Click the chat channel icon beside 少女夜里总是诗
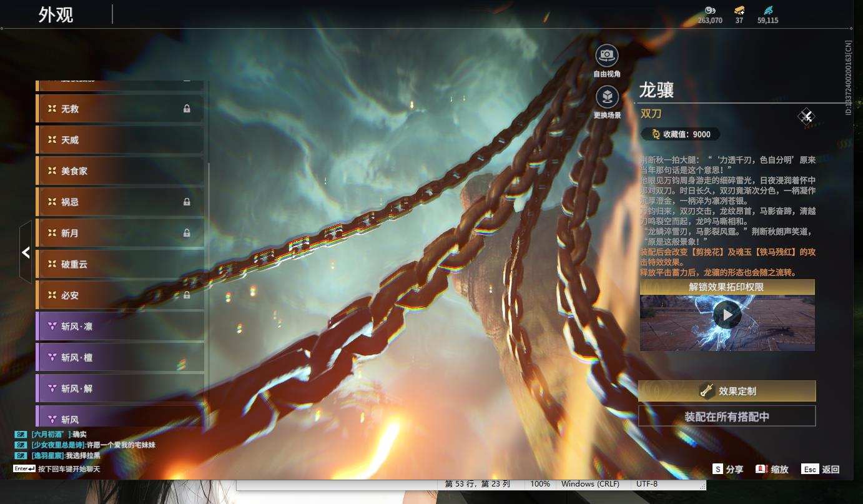 pyautogui.click(x=21, y=445)
